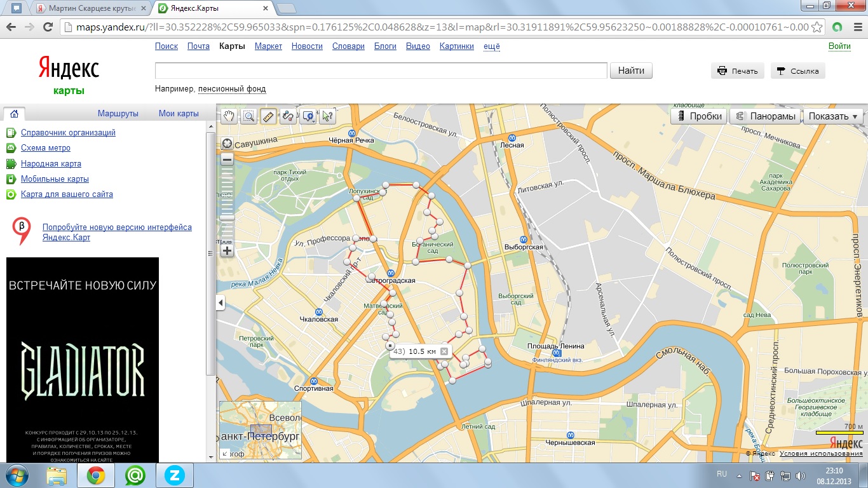The width and height of the screenshot is (868, 488).
Task: Open the Показать layers dropdown
Action: [x=833, y=116]
